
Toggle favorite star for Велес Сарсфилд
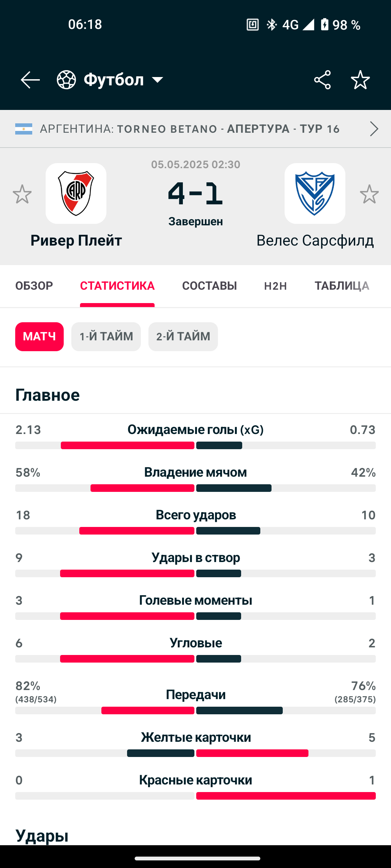pyautogui.click(x=369, y=194)
